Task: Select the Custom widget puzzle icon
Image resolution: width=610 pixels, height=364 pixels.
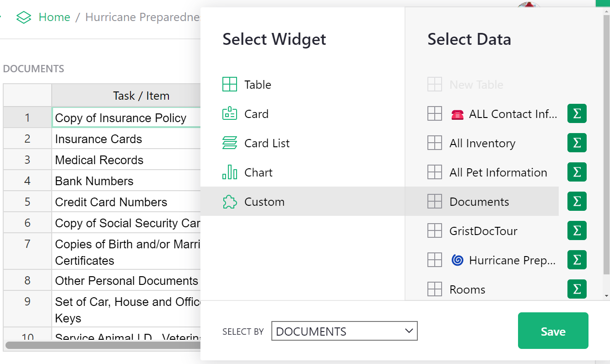Action: coord(230,201)
